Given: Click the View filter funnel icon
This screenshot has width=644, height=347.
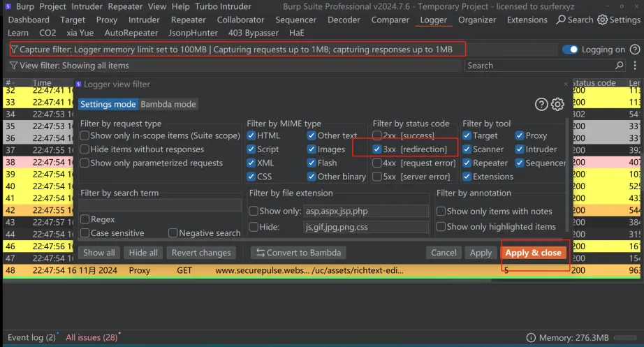Looking at the screenshot, I should [x=13, y=66].
